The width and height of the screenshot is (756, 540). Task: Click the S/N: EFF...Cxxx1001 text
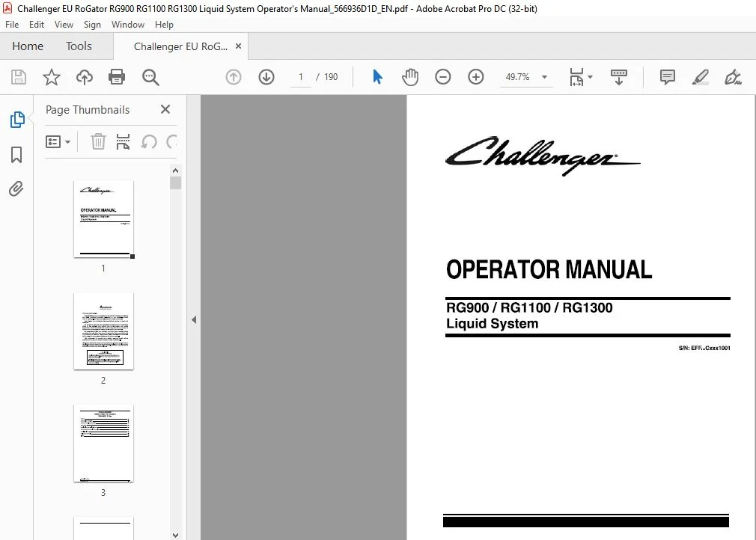704,348
